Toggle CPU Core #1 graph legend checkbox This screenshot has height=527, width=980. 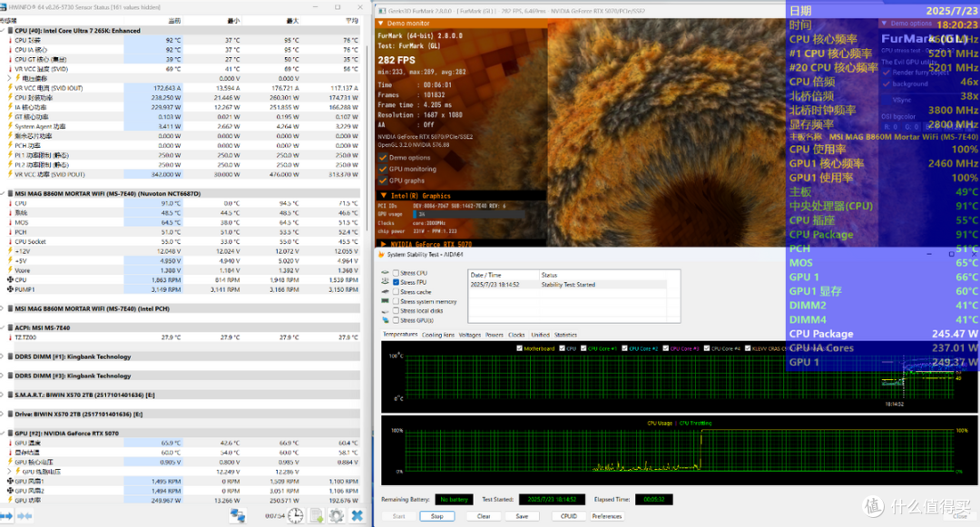583,348
